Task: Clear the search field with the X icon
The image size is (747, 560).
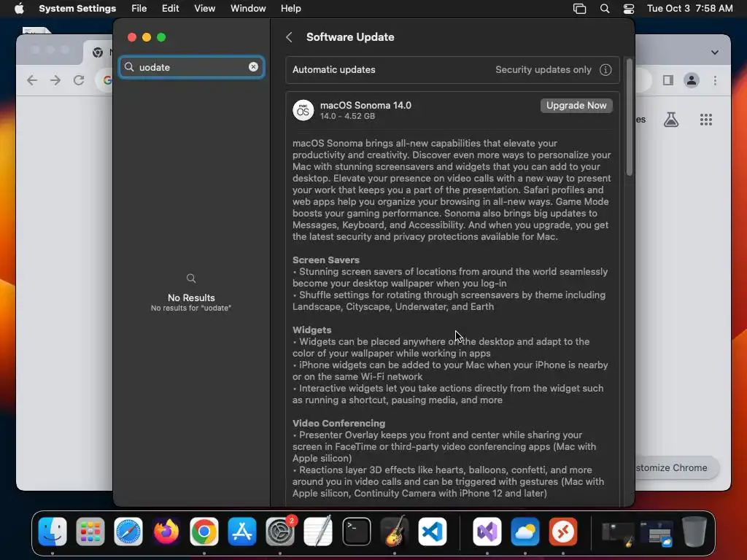Action: click(x=253, y=67)
